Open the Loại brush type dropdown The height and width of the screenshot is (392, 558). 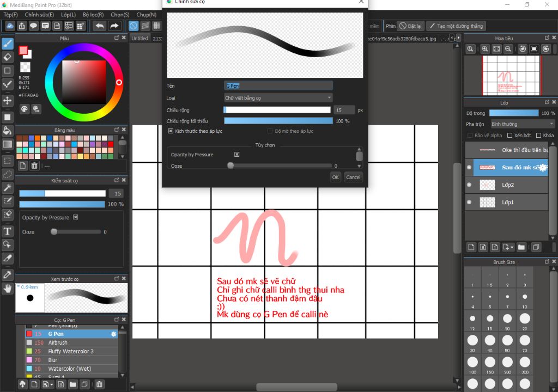pyautogui.click(x=278, y=98)
